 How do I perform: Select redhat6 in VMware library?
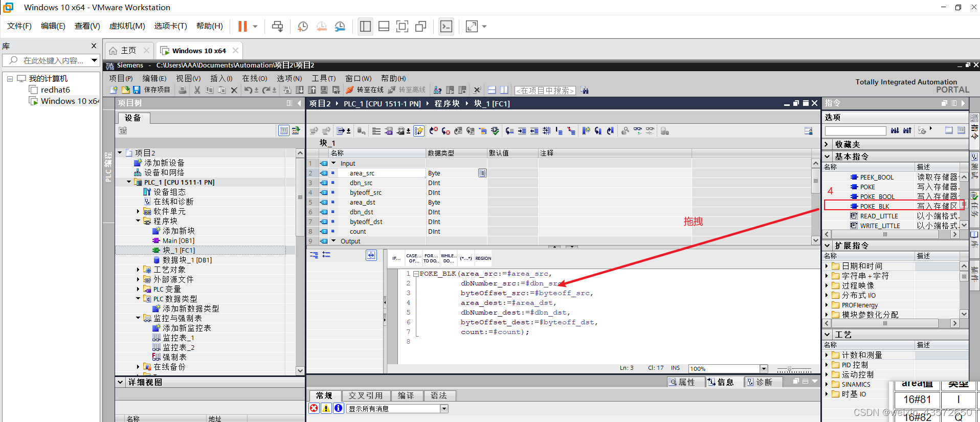tap(55, 90)
